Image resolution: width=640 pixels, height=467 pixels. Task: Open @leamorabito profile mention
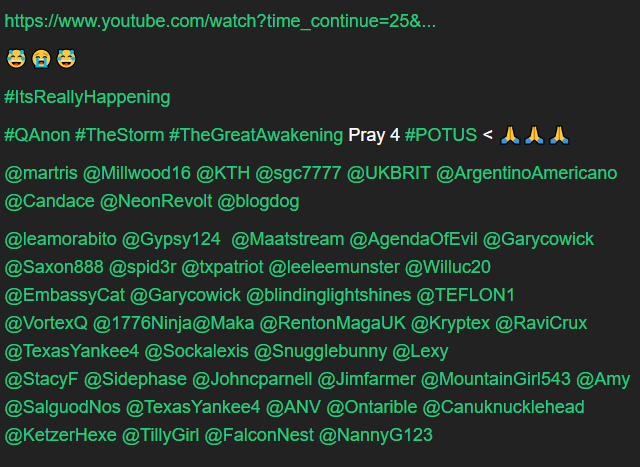pyautogui.click(x=60, y=240)
